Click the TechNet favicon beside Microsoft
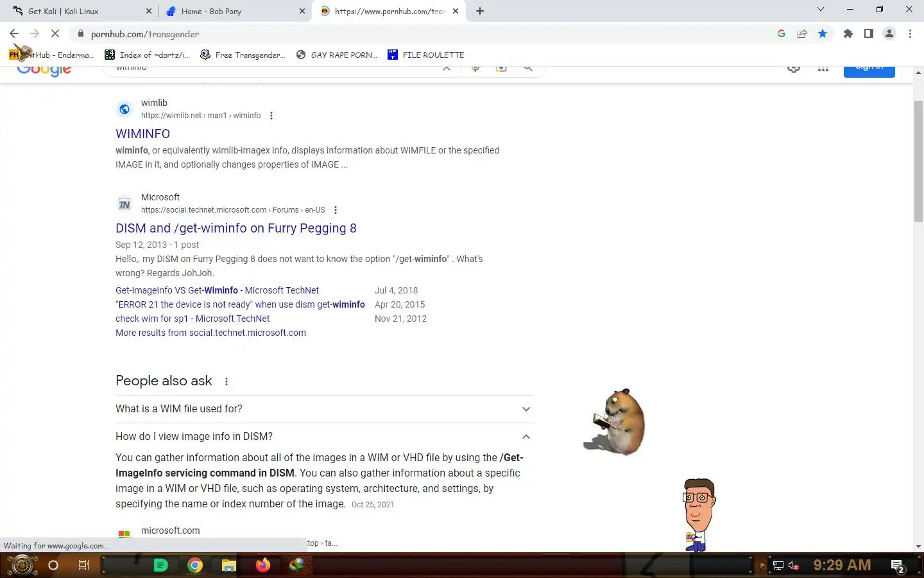The height and width of the screenshot is (578, 924). pyautogui.click(x=124, y=204)
